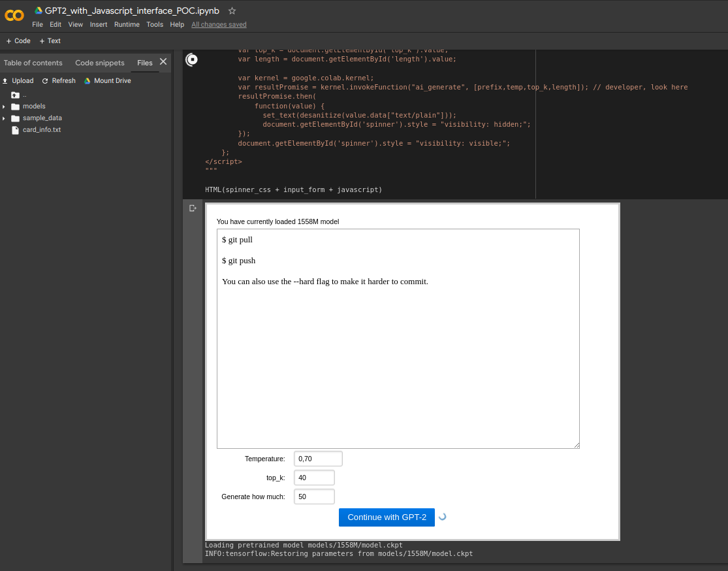
Task: Click the sample_data folder name
Action: (42, 118)
